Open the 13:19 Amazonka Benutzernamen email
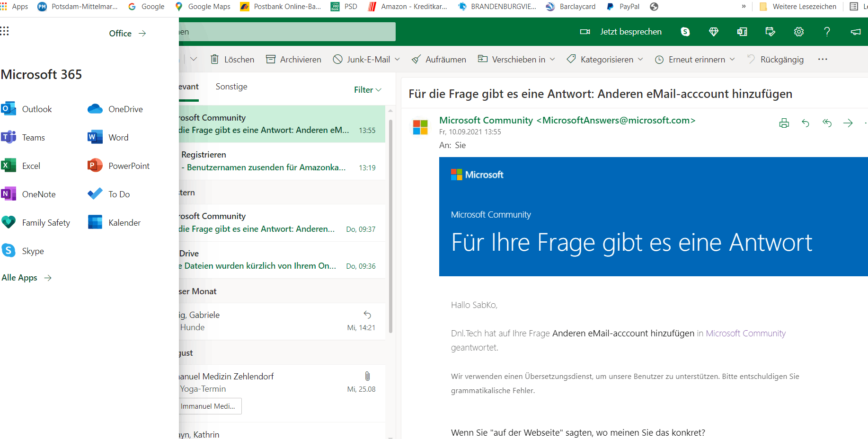 [x=282, y=161]
